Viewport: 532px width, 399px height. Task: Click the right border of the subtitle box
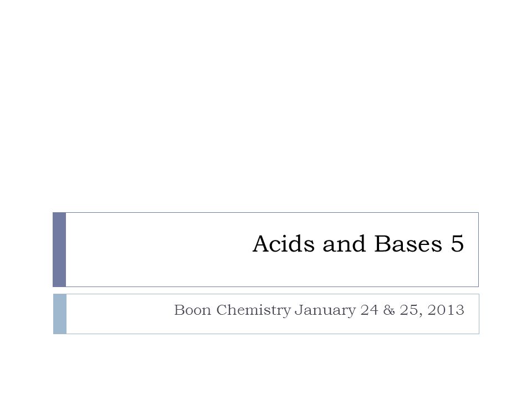(x=479, y=314)
